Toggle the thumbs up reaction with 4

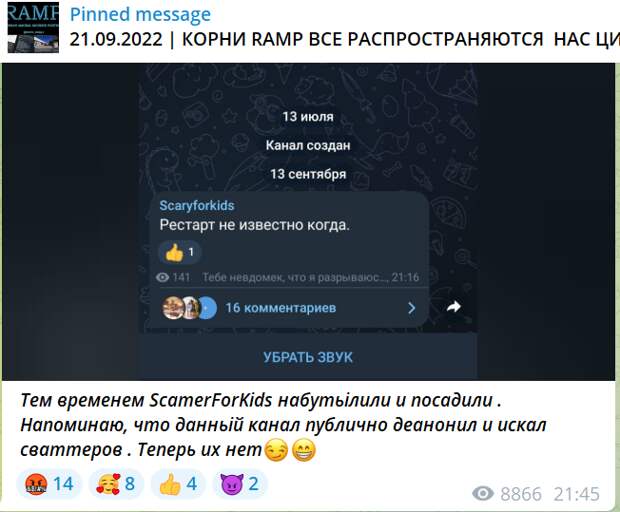tap(178, 484)
